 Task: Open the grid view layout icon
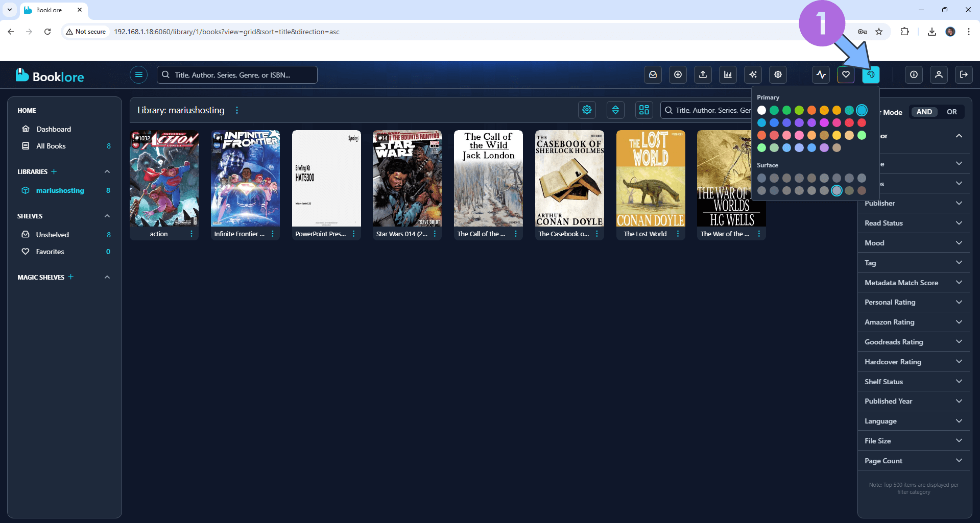pos(643,110)
